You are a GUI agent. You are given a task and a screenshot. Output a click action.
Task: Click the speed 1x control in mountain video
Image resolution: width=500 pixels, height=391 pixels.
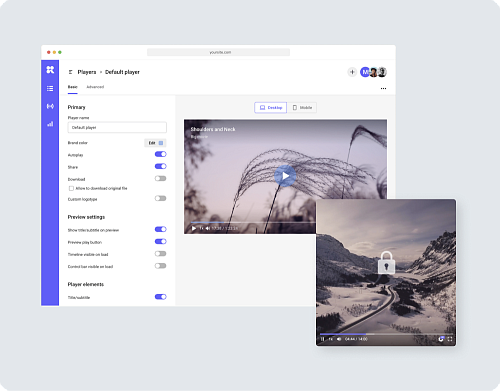tap(331, 339)
